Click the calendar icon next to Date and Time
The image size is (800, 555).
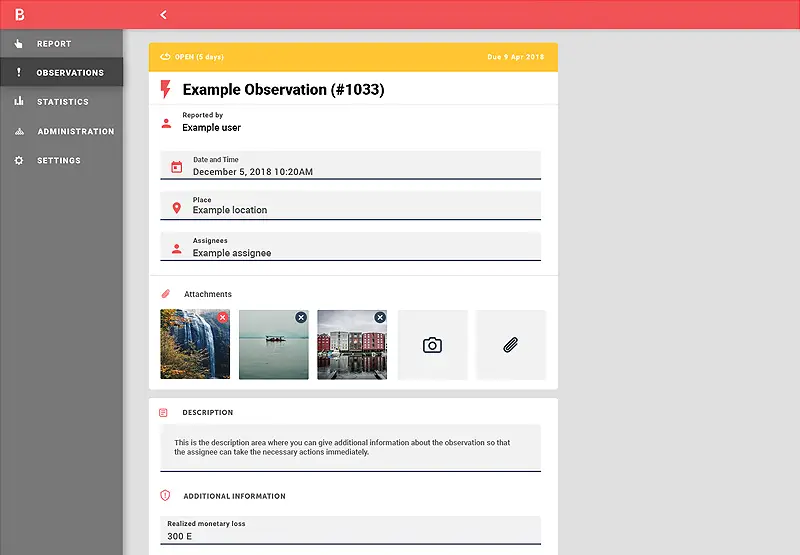(176, 167)
